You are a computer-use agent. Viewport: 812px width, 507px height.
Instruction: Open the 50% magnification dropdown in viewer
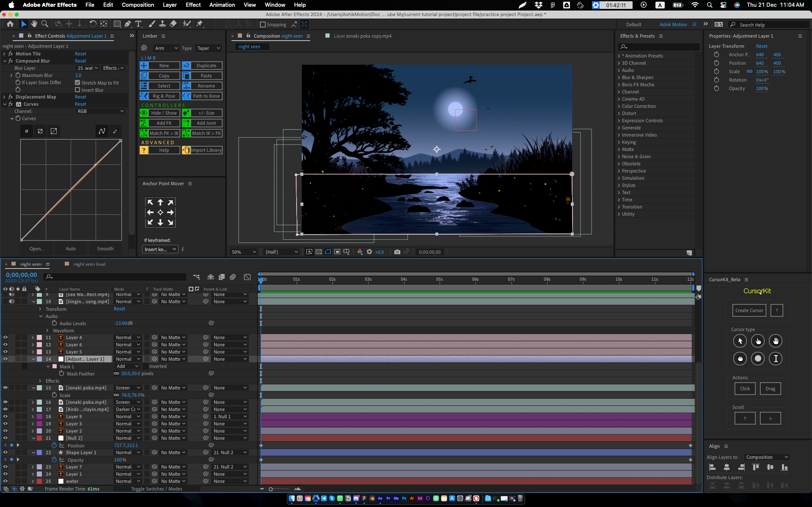243,252
